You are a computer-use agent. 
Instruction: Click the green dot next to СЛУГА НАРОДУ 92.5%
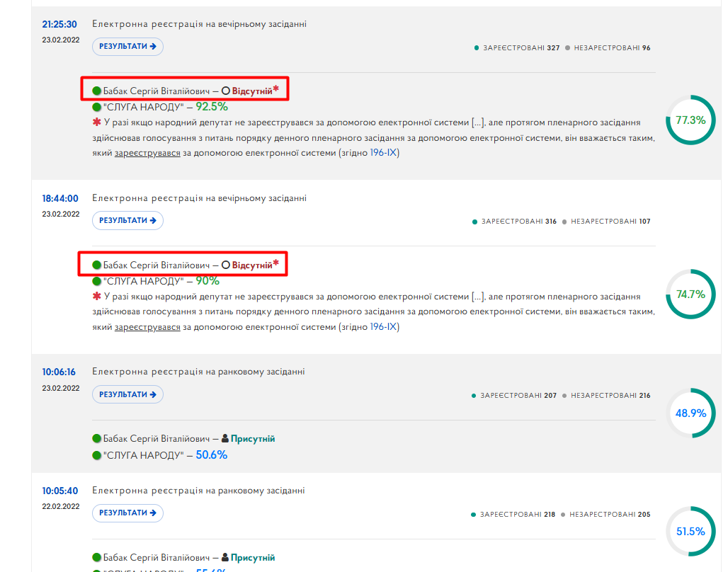point(96,108)
